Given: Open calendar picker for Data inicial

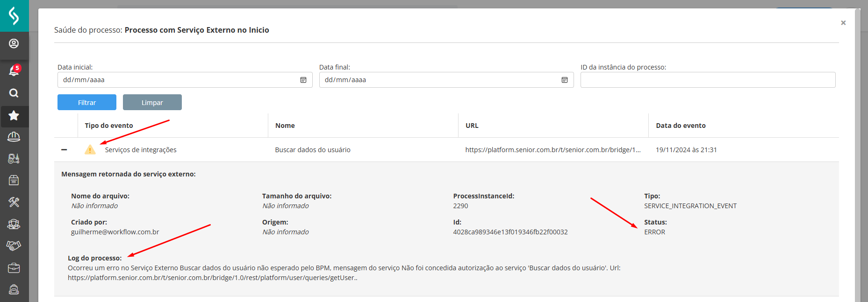Looking at the screenshot, I should coord(303,80).
